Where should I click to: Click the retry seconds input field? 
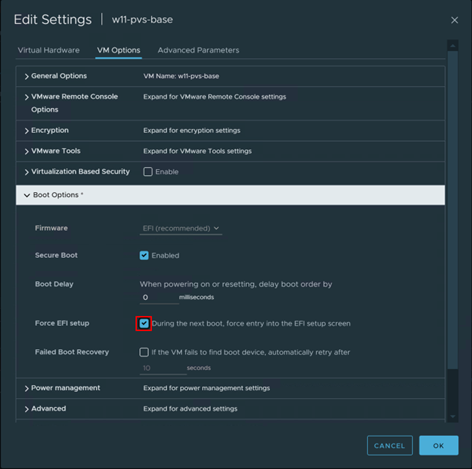coord(163,368)
